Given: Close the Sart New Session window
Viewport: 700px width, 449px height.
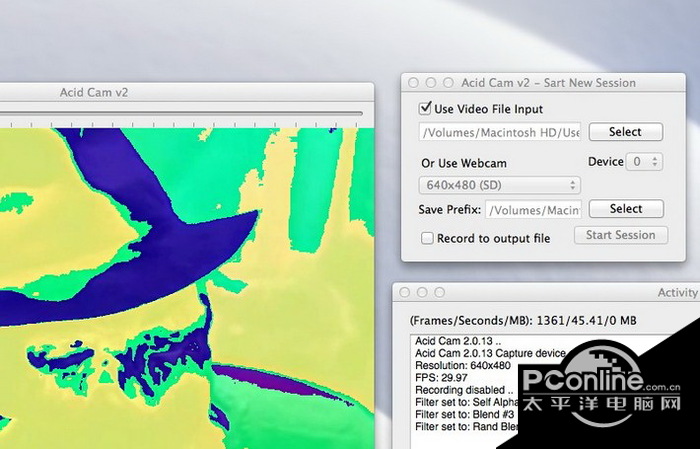Looking at the screenshot, I should 413,83.
